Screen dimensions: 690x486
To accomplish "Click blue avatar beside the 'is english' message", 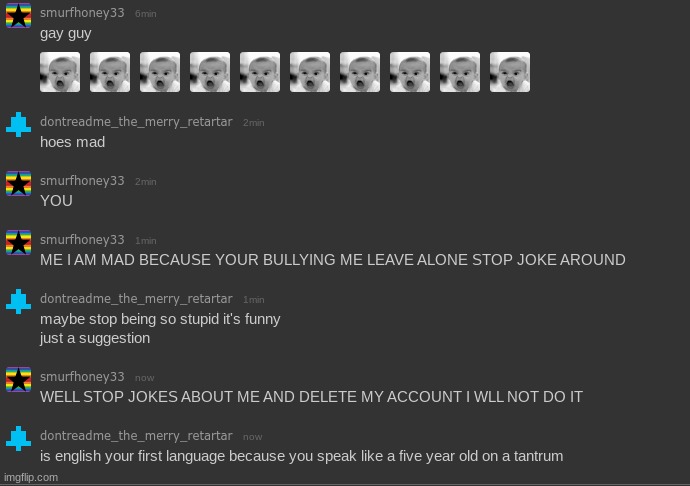I will pos(18,438).
